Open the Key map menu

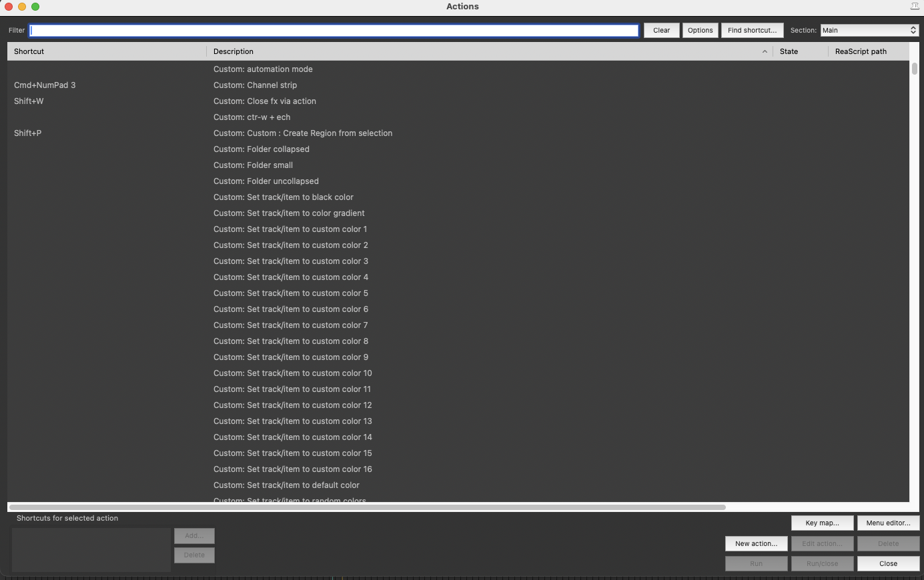pos(822,523)
